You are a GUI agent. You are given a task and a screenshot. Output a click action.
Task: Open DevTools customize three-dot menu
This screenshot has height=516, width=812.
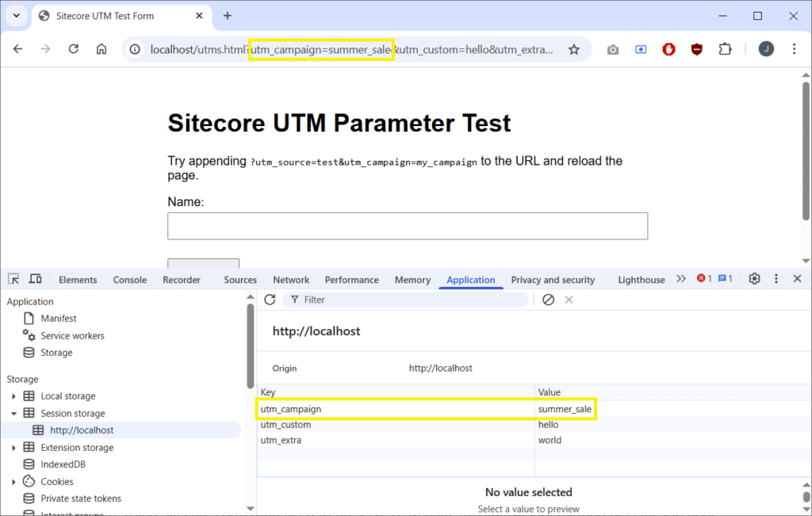[x=776, y=279]
